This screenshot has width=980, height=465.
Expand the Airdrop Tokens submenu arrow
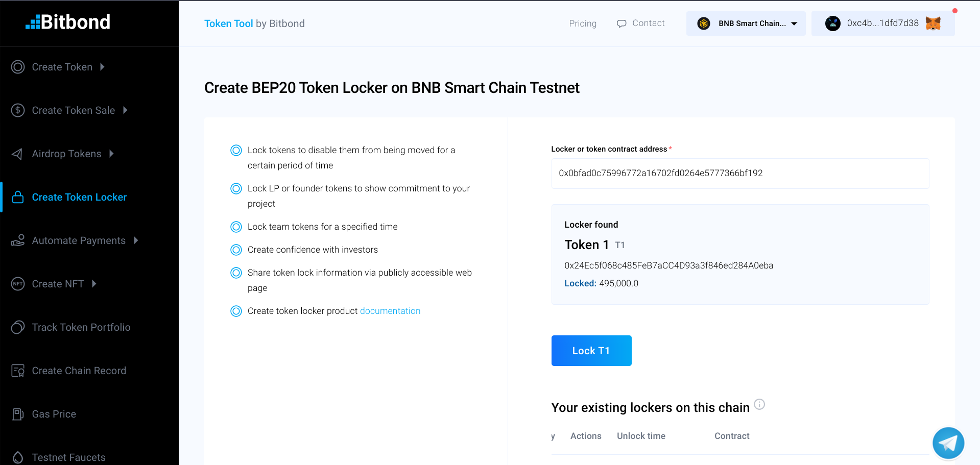111,154
